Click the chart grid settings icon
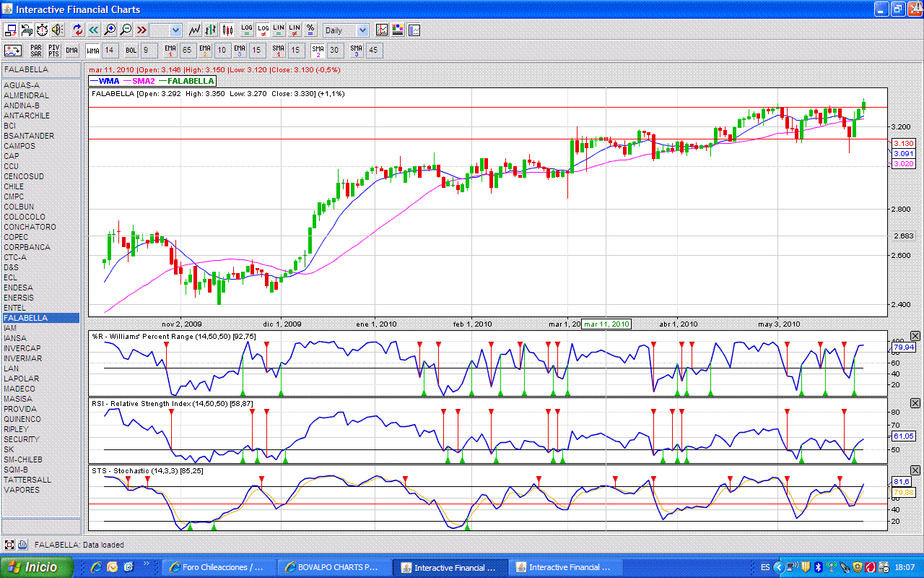This screenshot has width=924, height=578. (382, 30)
